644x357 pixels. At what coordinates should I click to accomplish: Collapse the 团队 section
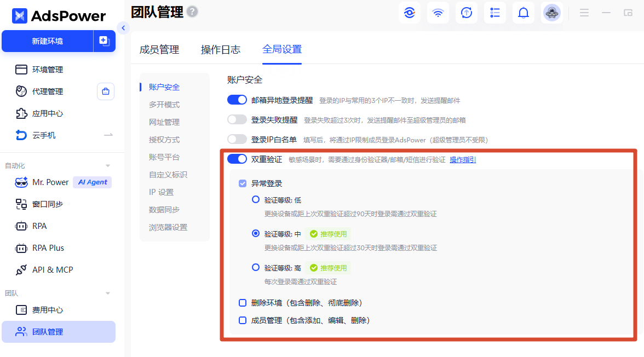coord(108,293)
